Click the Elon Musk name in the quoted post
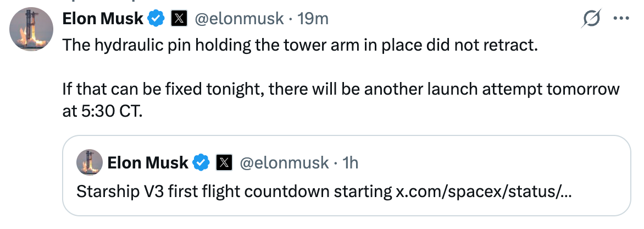Viewport: 644px width, 229px height. point(148,163)
